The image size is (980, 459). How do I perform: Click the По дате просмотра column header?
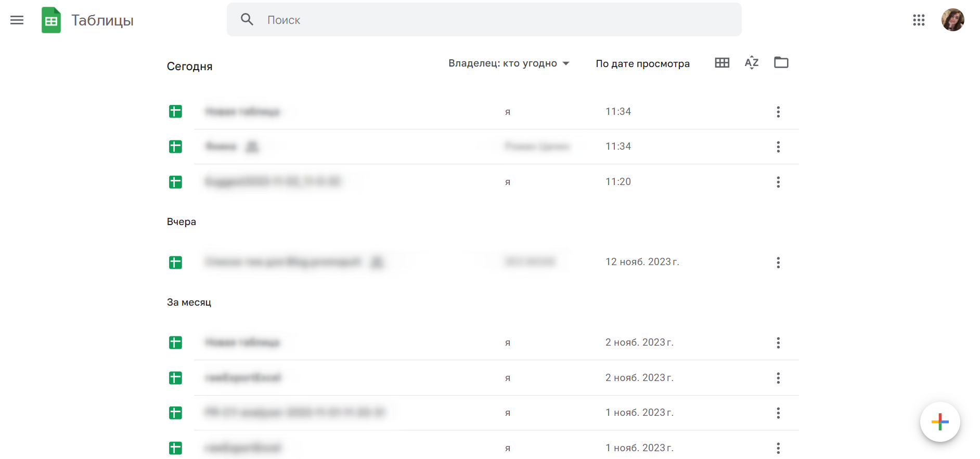coord(642,64)
